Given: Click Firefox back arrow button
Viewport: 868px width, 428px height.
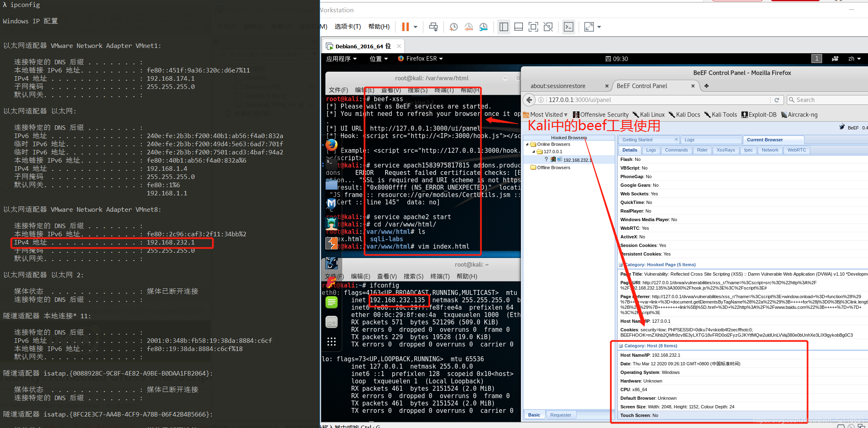Looking at the screenshot, I should tap(529, 100).
